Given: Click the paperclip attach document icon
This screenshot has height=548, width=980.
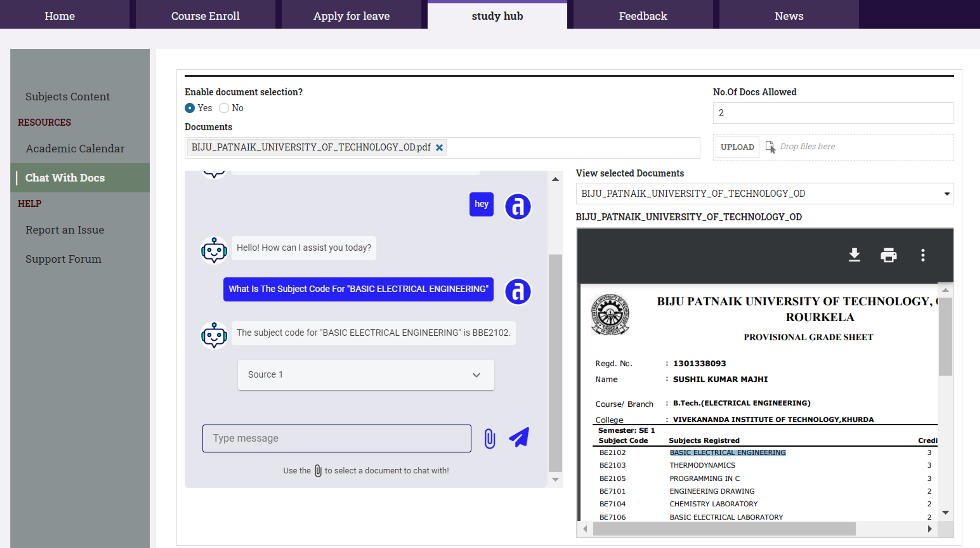Looking at the screenshot, I should (490, 439).
